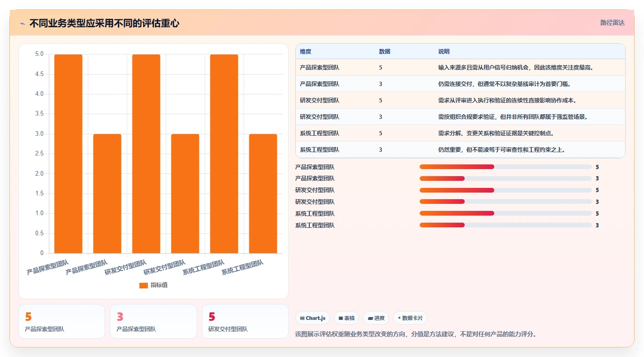Click the 4.0 y-axis label
The image size is (644, 357).
(39, 94)
